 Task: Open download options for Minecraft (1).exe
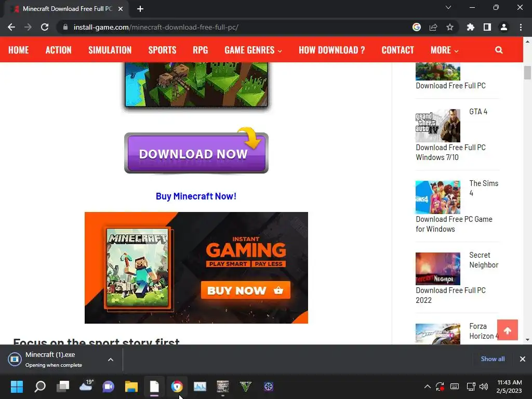[x=111, y=360]
